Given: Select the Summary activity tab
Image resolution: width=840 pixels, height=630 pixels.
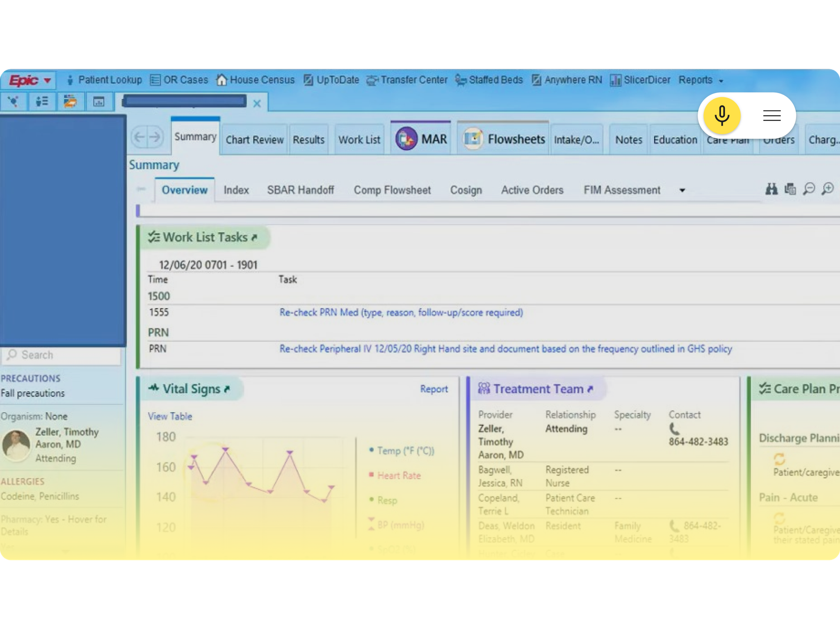Looking at the screenshot, I should coord(195,137).
